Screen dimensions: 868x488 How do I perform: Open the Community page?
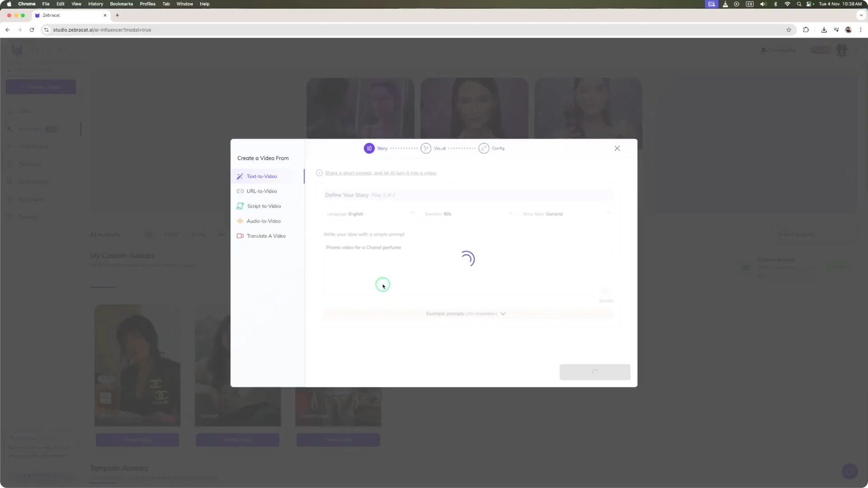[x=778, y=50]
